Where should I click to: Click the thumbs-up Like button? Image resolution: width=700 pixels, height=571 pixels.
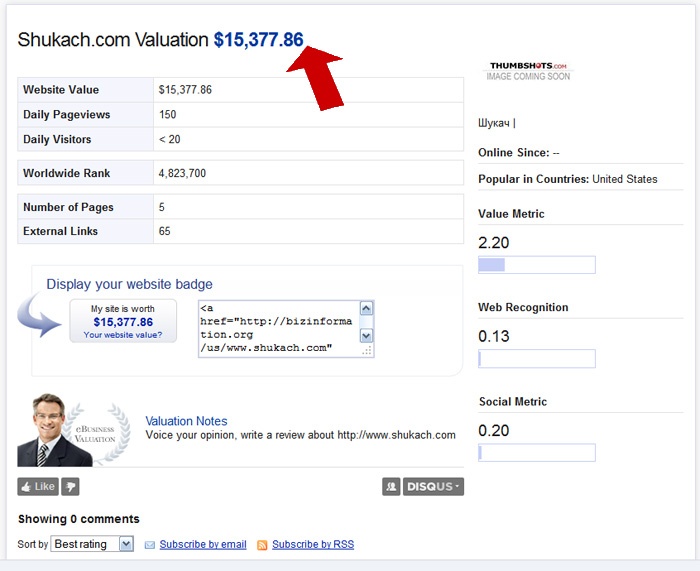[38, 486]
